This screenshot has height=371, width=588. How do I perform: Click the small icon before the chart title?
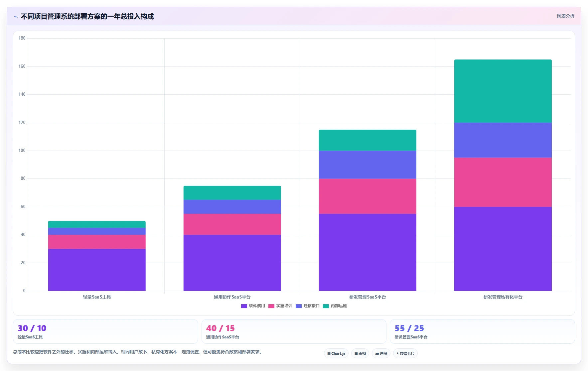(16, 17)
